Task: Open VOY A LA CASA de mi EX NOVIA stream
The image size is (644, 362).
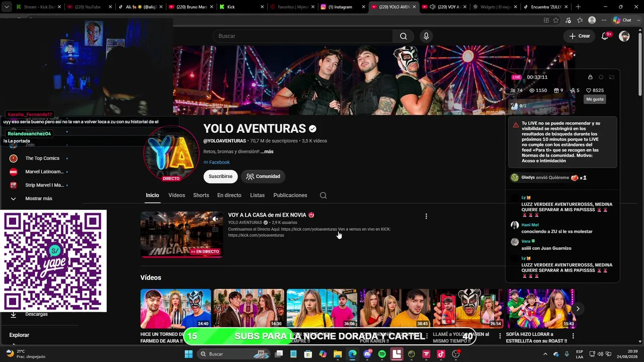Action: point(271,215)
